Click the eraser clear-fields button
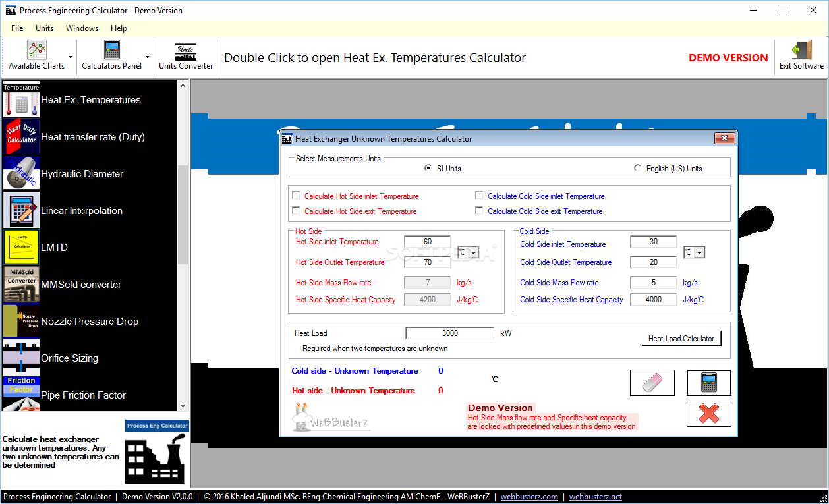829x504 pixels. coord(652,383)
